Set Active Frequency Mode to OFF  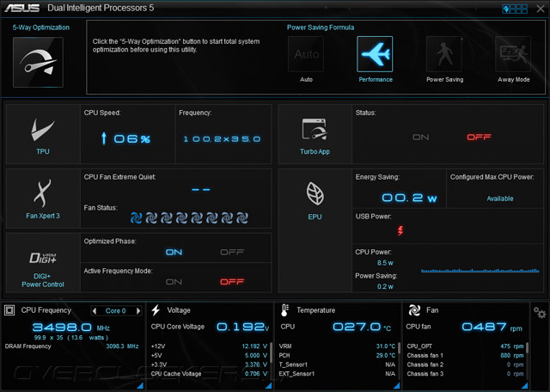(232, 282)
